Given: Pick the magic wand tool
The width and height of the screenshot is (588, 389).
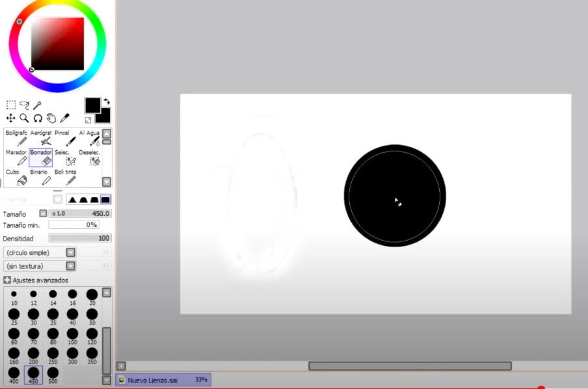Looking at the screenshot, I should (x=38, y=105).
